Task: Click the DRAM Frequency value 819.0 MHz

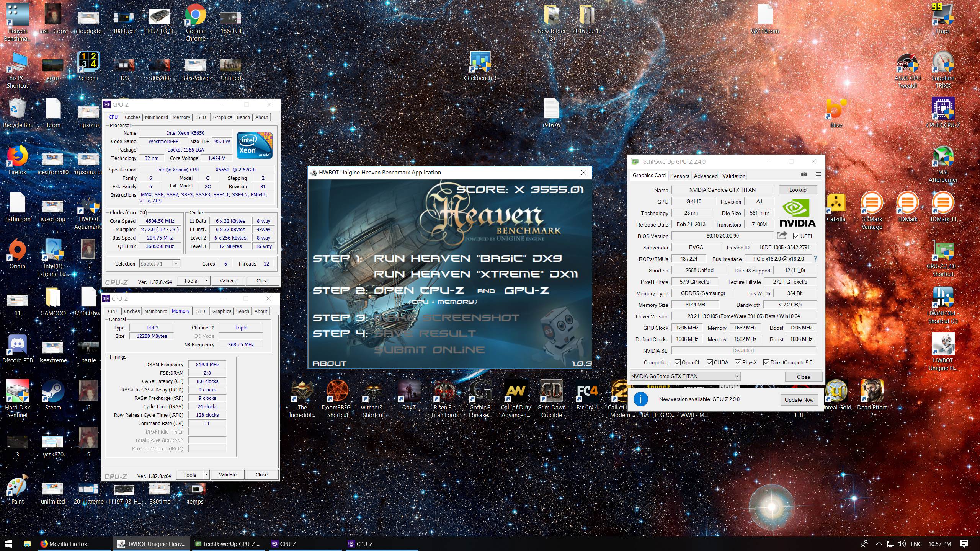Action: (x=207, y=365)
